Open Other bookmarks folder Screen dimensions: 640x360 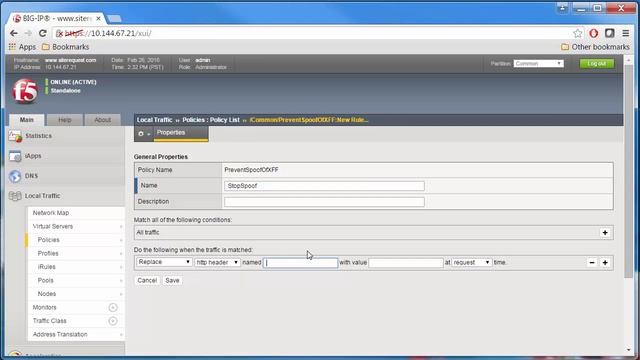pyautogui.click(x=595, y=47)
